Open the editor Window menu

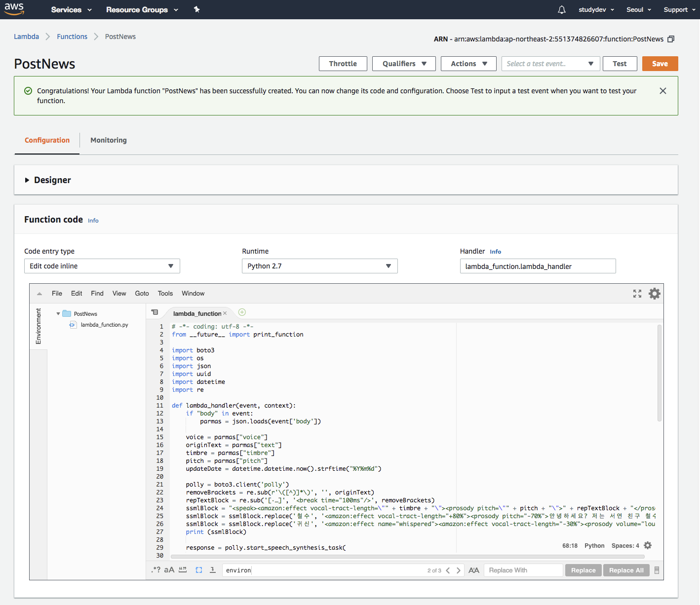click(193, 293)
